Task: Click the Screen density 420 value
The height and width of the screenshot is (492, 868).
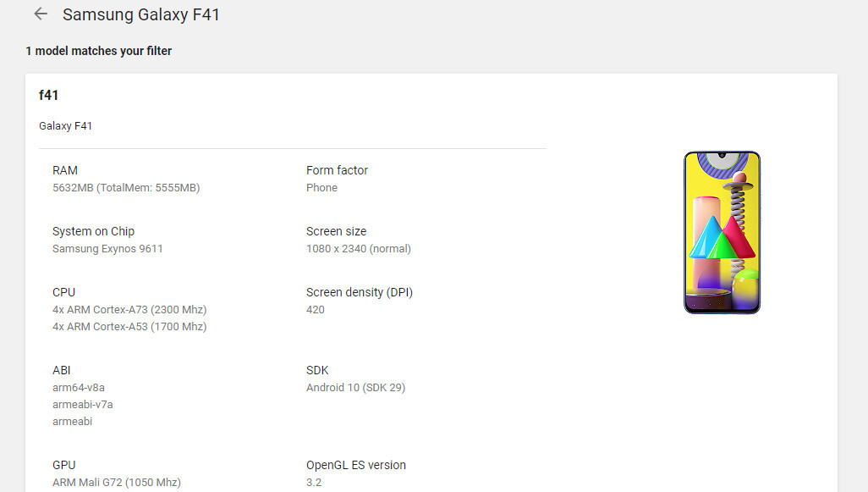Action: 316,310
